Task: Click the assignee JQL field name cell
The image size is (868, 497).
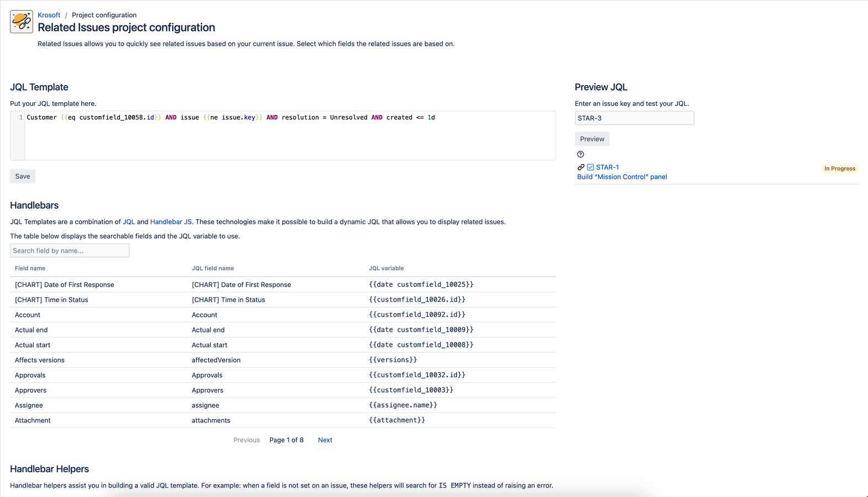Action: 205,405
